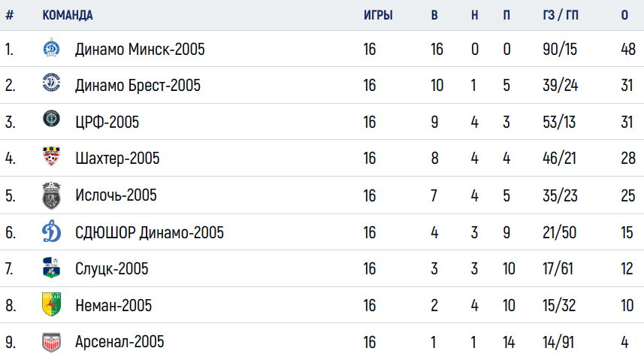
Task: Sort by the КОМАНДА column header
Action: 68,15
